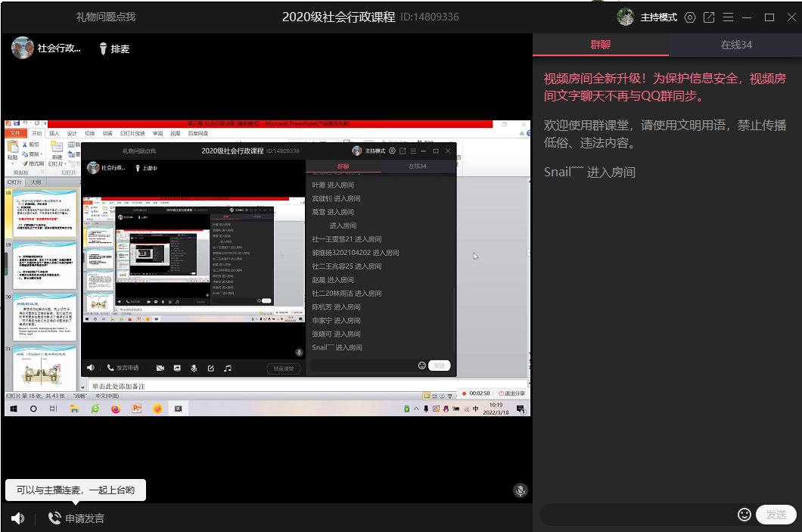
Task: Mute the speaker volume icon
Action: click(18, 518)
